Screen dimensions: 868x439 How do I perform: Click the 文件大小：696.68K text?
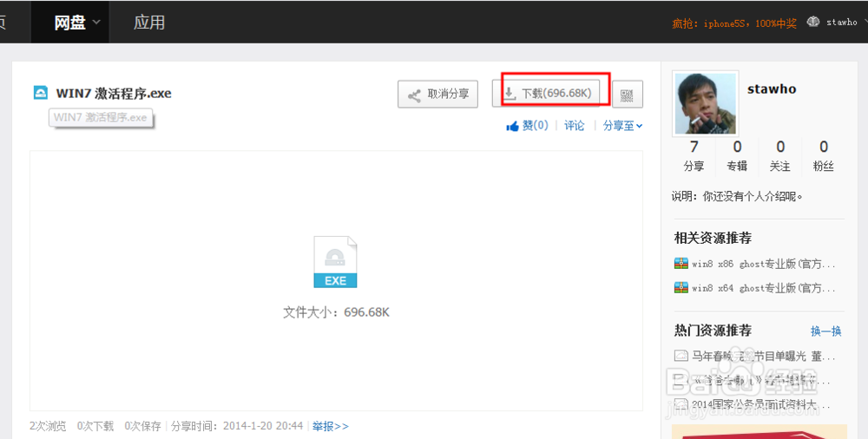[x=336, y=312]
